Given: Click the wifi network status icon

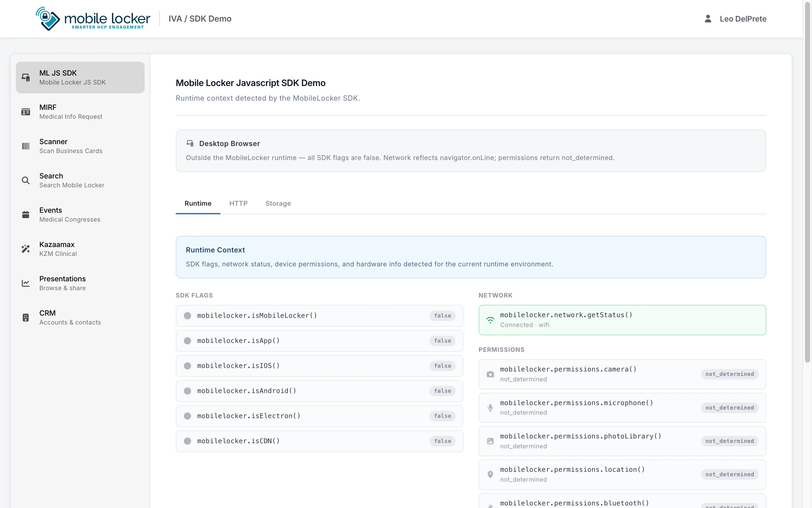Looking at the screenshot, I should (x=490, y=320).
